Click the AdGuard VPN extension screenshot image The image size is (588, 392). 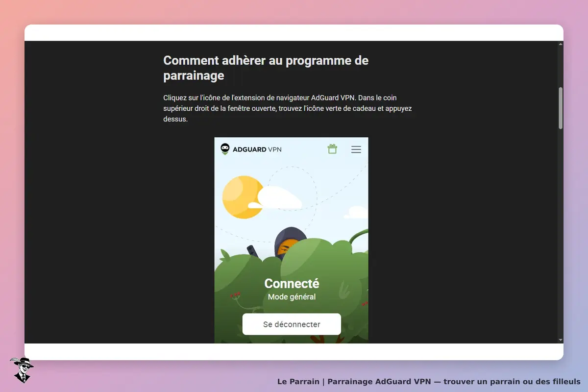(292, 240)
